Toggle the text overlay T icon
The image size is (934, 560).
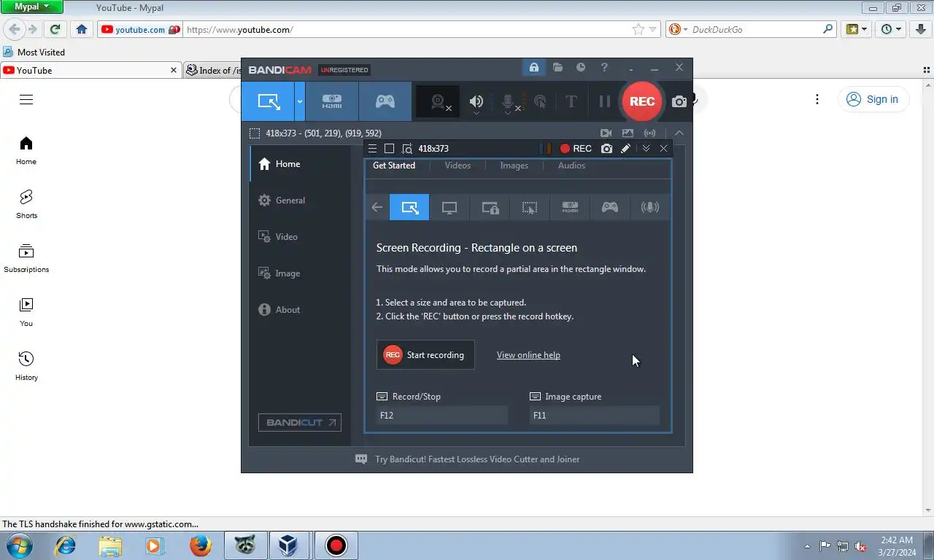pos(571,102)
